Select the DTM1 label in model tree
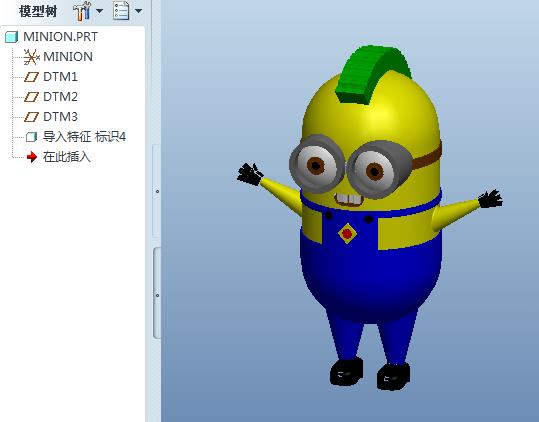 pyautogui.click(x=60, y=77)
